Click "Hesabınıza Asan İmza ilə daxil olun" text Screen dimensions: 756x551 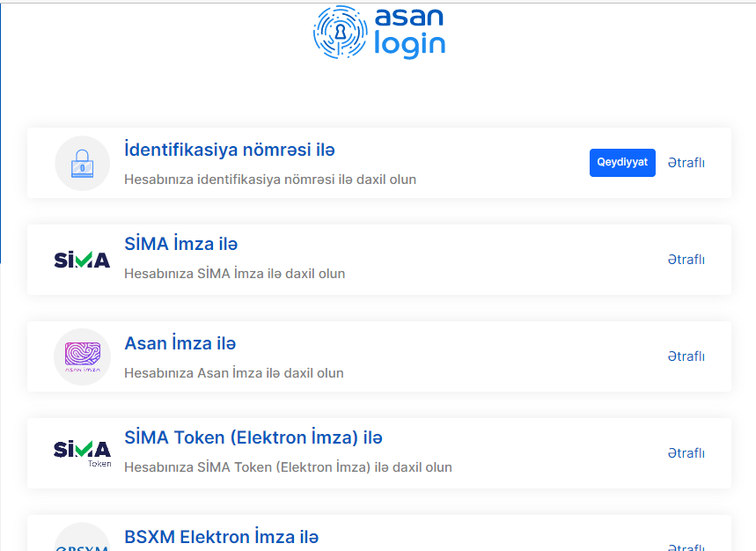click(234, 373)
